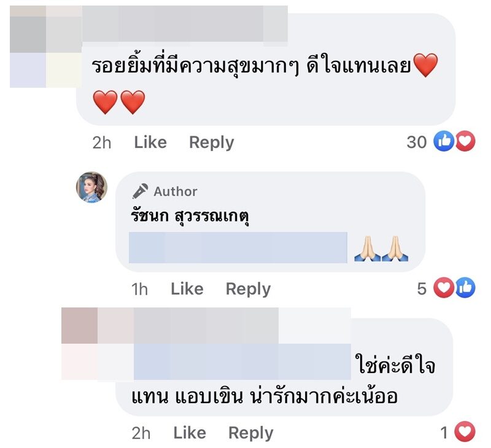The image size is (491, 448).
Task: Open the 1h timestamp on the author's reply
Action: 139,289
